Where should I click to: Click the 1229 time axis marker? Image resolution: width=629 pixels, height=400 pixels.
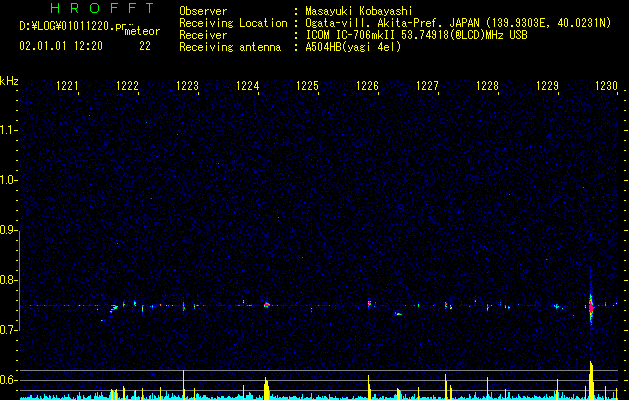click(x=548, y=86)
